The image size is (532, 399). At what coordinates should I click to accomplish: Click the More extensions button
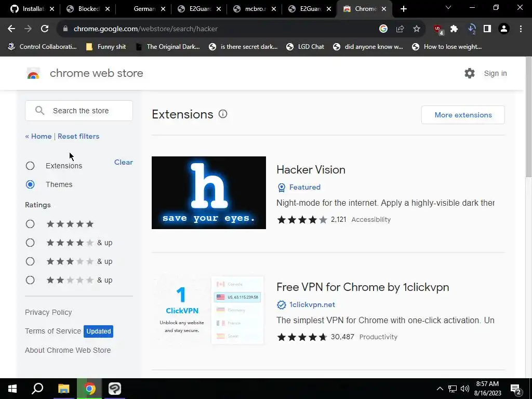[463, 115]
